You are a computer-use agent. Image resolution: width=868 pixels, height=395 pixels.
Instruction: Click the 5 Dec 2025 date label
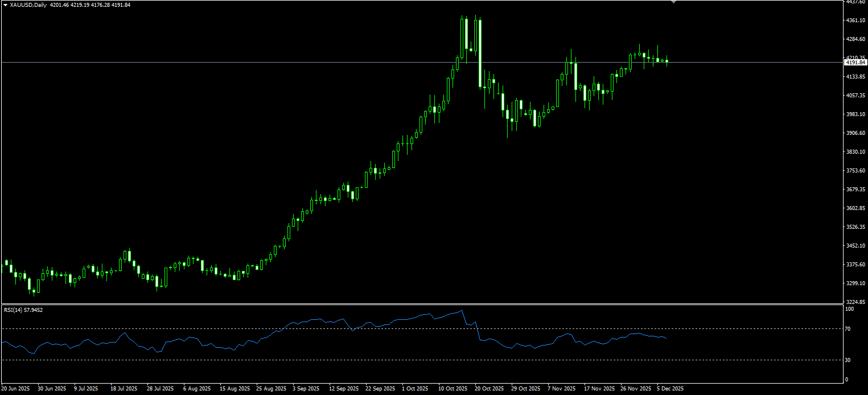coord(670,389)
